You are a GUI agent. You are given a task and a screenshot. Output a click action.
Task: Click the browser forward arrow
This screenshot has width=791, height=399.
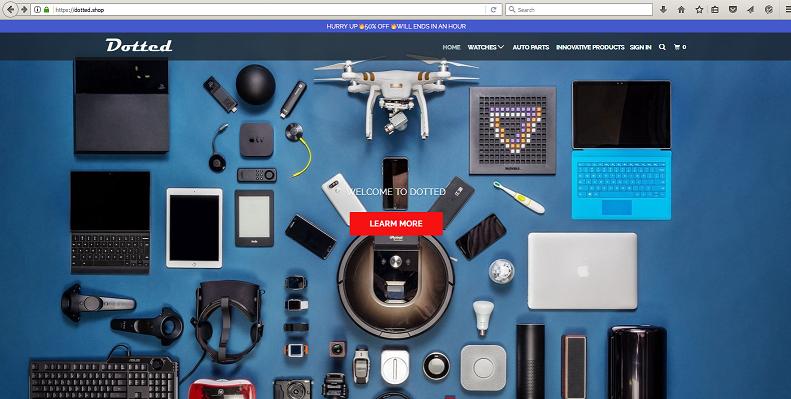point(24,10)
